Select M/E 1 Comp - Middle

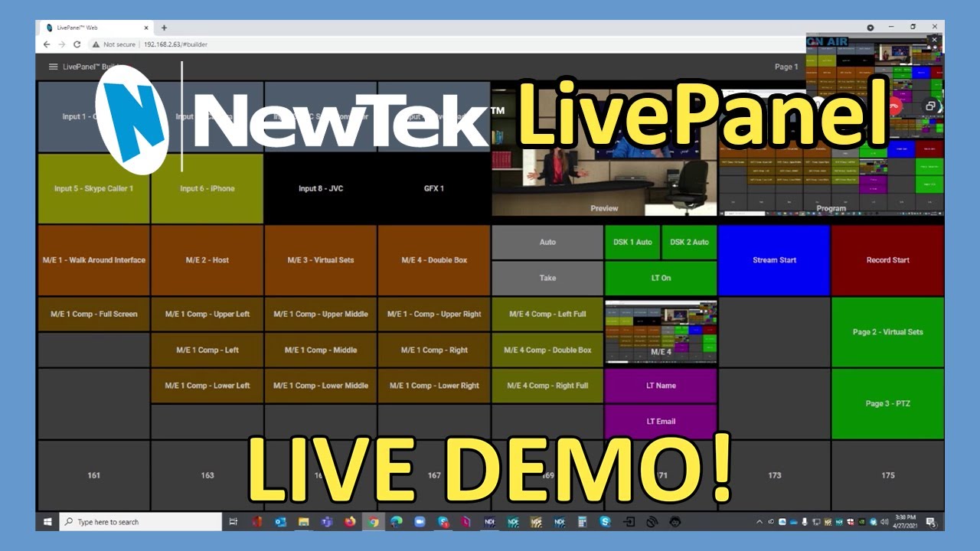(321, 350)
